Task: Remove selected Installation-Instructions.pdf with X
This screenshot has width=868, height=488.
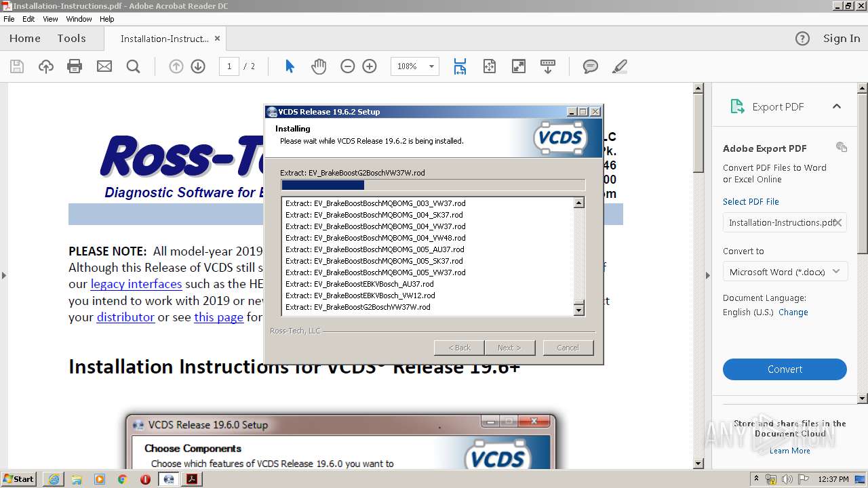Action: 838,222
